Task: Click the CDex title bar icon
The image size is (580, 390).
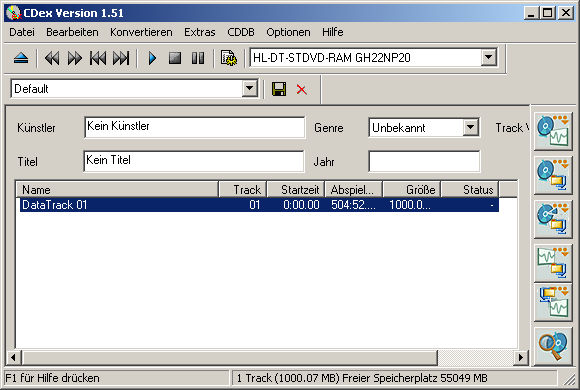Action: click(x=13, y=13)
